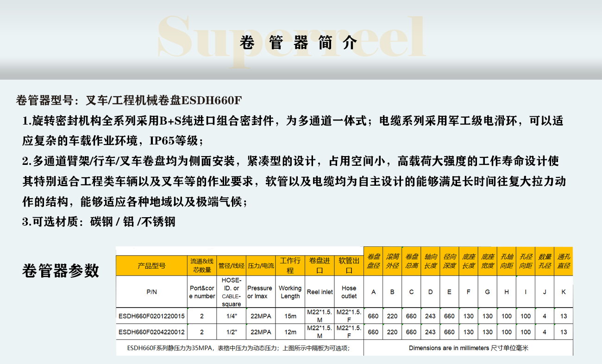Click the 卷盘盘径 dimension header
The height and width of the screenshot is (364, 602).
coord(373,261)
